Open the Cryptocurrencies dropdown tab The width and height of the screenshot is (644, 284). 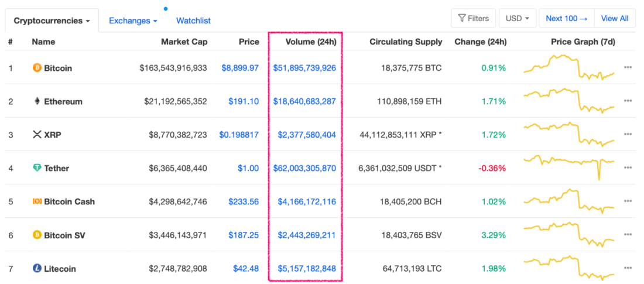pos(52,20)
